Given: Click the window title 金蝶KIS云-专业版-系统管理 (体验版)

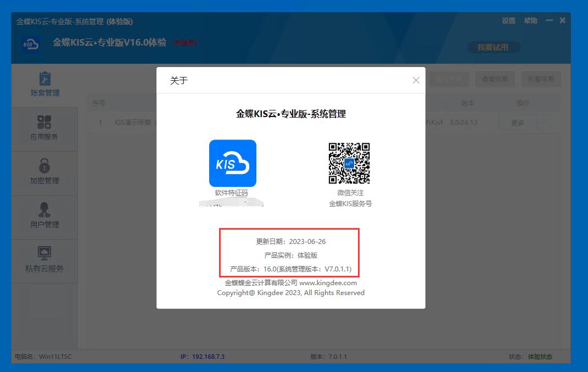Looking at the screenshot, I should pos(75,21).
